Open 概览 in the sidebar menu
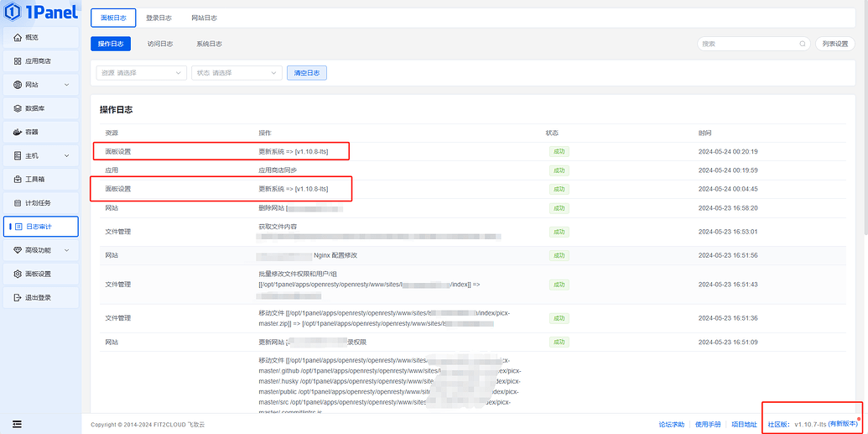 [40, 37]
